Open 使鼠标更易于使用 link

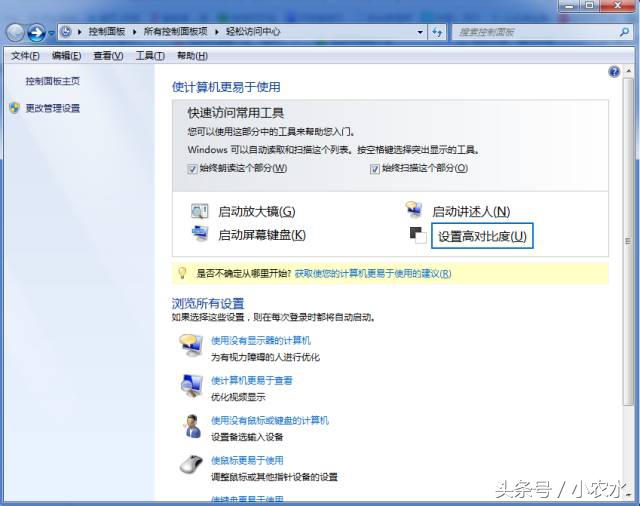coord(247,460)
